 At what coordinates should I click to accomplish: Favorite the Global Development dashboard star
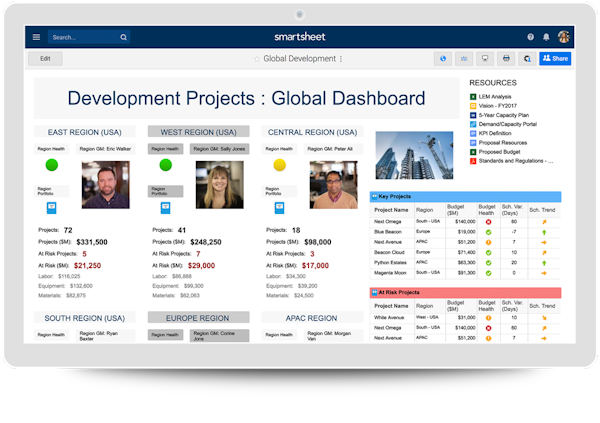[257, 59]
